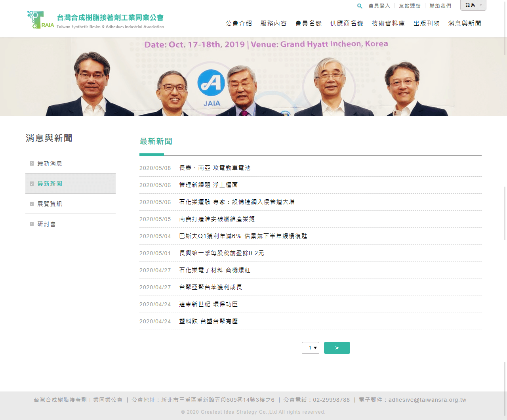Open the 出版刊物 menu
This screenshot has width=507, height=420.
pyautogui.click(x=427, y=23)
